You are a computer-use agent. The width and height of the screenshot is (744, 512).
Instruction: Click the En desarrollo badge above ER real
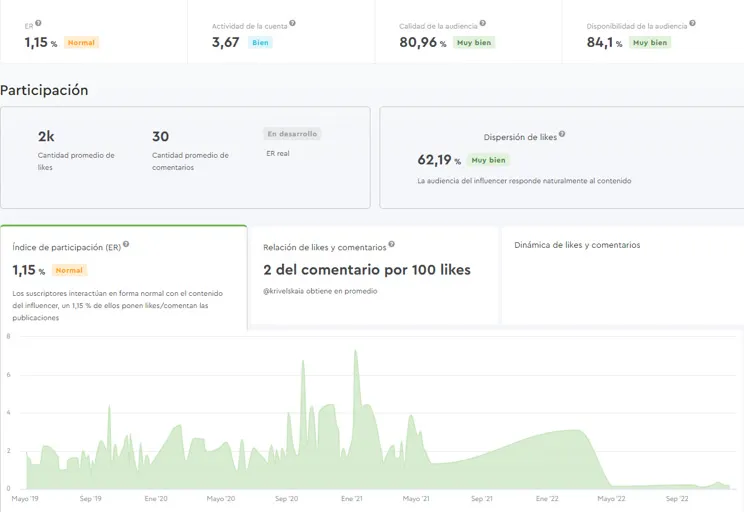coord(292,134)
